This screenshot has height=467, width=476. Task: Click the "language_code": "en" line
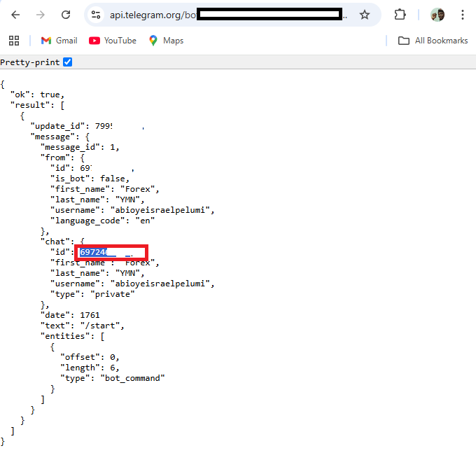(103, 221)
